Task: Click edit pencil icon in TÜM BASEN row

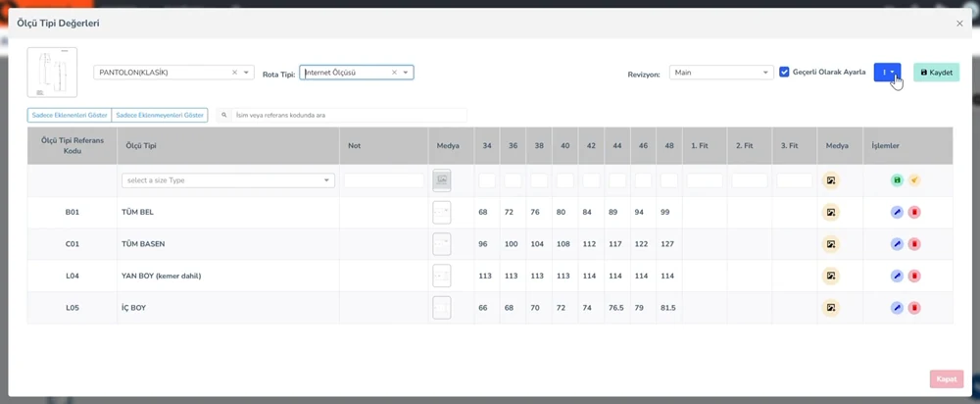Action: tap(897, 244)
